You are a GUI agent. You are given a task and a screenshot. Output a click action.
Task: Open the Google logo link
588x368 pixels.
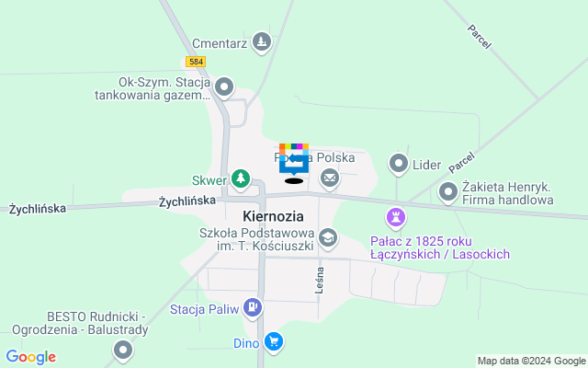(x=30, y=357)
